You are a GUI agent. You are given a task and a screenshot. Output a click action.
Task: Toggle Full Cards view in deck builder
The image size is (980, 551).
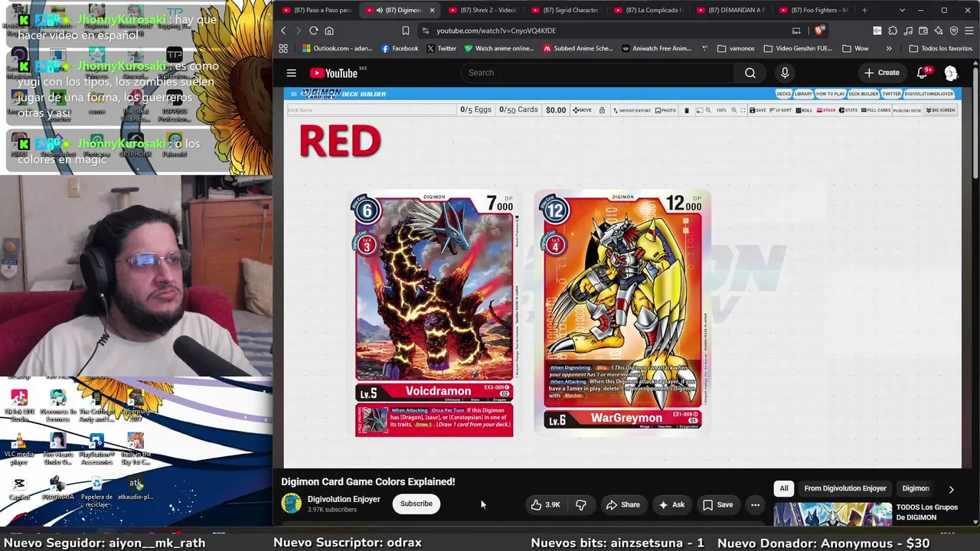click(x=876, y=110)
